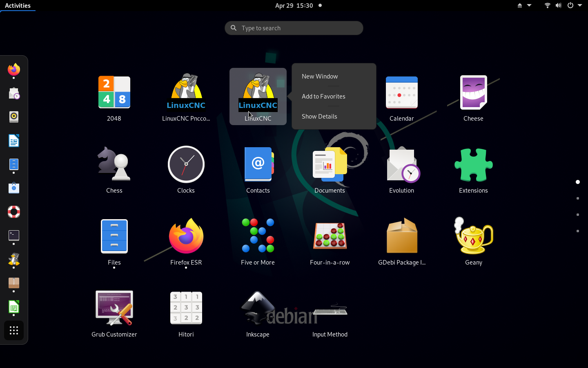Screen dimensions: 588x368
Task: Open the Five or More game
Action: click(x=258, y=236)
